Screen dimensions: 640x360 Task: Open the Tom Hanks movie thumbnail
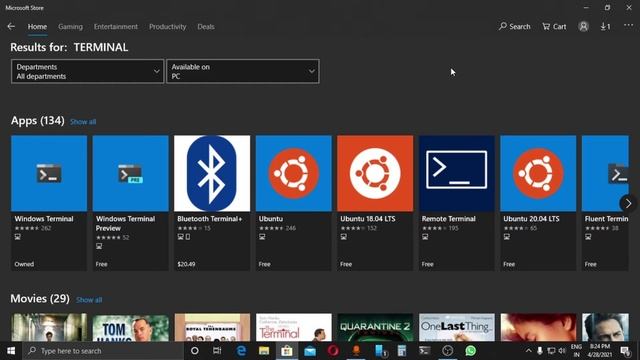click(x=131, y=327)
